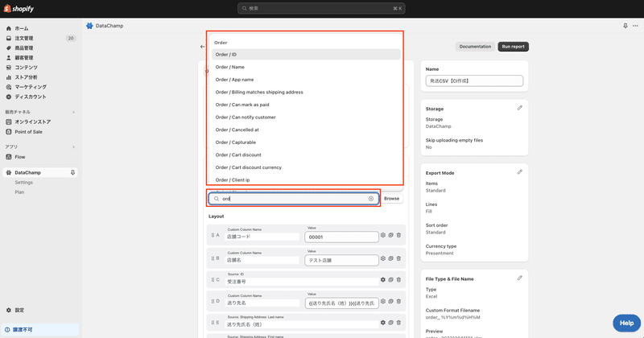
Task: Edit Value field 00001 in row A
Action: click(341, 237)
